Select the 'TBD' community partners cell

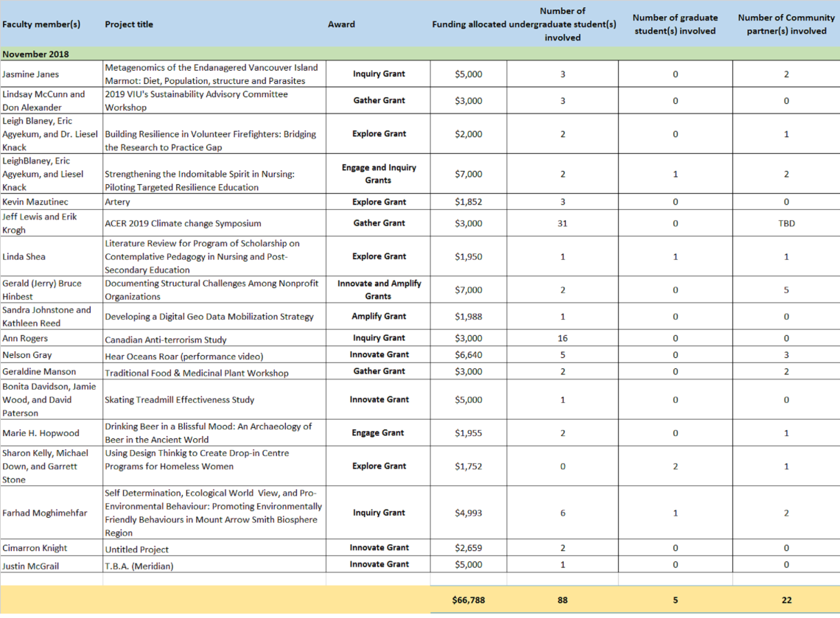[x=786, y=223]
